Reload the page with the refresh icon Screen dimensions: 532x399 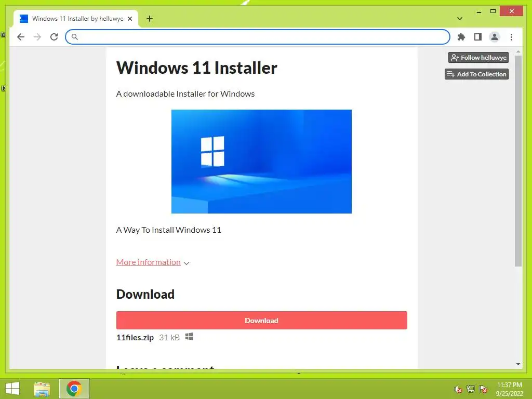[x=54, y=37]
